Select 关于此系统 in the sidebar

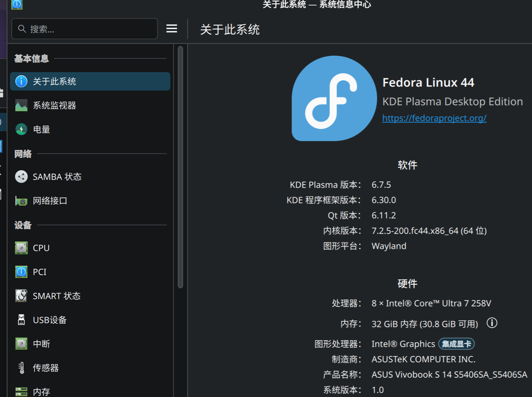click(90, 81)
